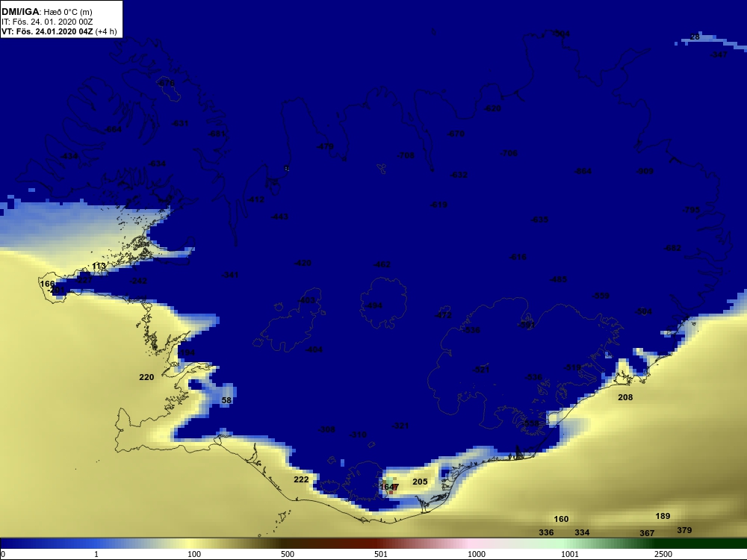This screenshot has height=560, width=747.
Task: Click the 2500 label under the color bar
Action: pyautogui.click(x=663, y=554)
